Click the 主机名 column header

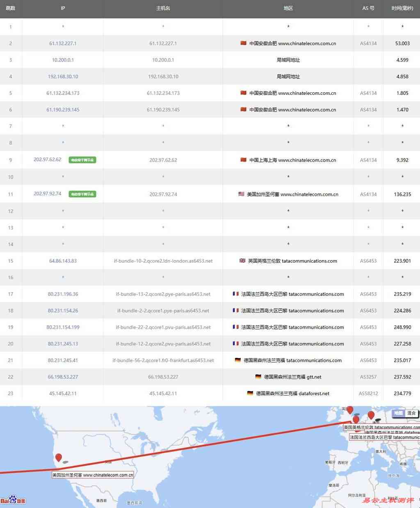pos(163,8)
